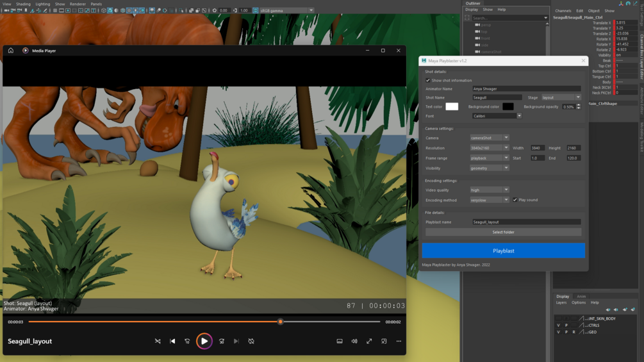Toggle use all lights bulb icon

[x=135, y=10]
